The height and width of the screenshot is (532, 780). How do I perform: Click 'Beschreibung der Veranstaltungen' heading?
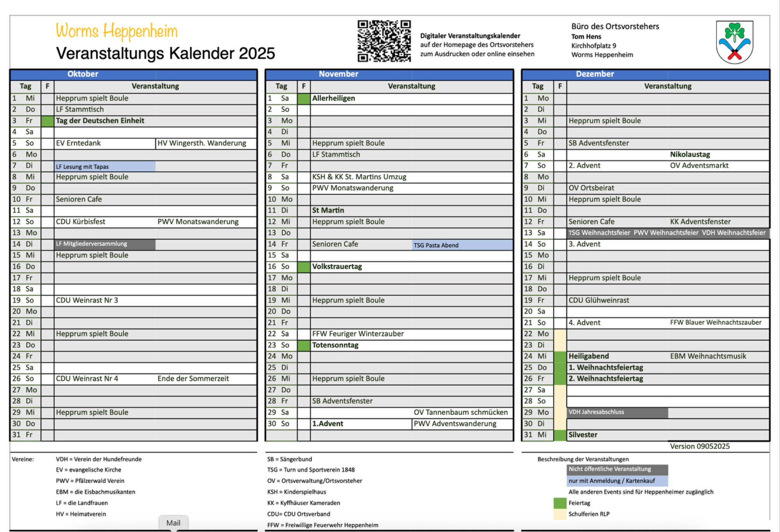tap(583, 459)
